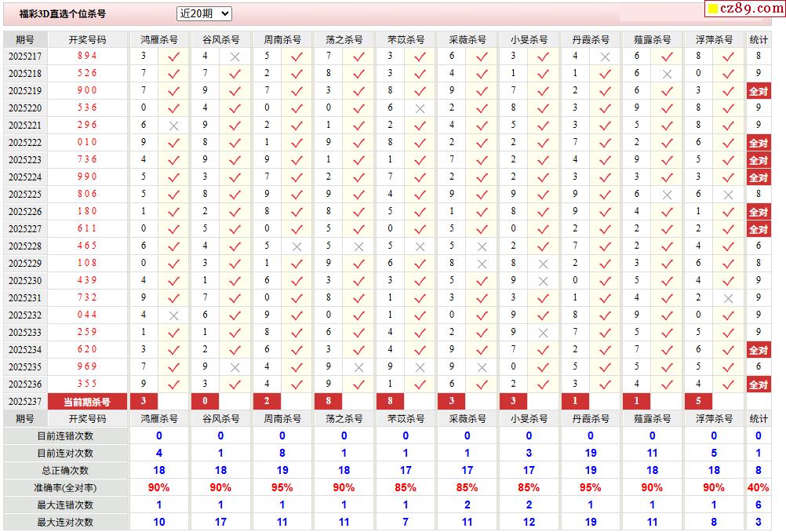Click the gray X for 薤露杀号 in period 2025218
This screenshot has width=786, height=532.
pyautogui.click(x=667, y=75)
